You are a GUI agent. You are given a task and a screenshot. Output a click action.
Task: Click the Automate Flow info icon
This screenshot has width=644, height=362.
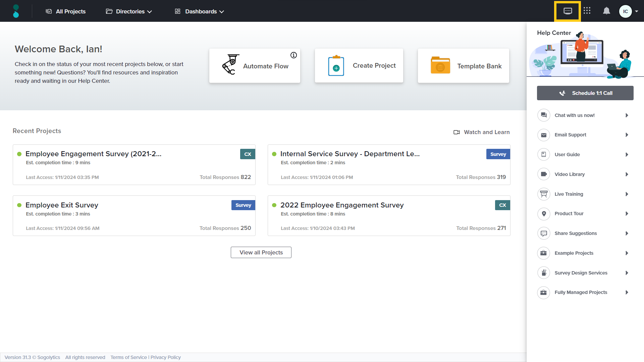[x=293, y=55]
